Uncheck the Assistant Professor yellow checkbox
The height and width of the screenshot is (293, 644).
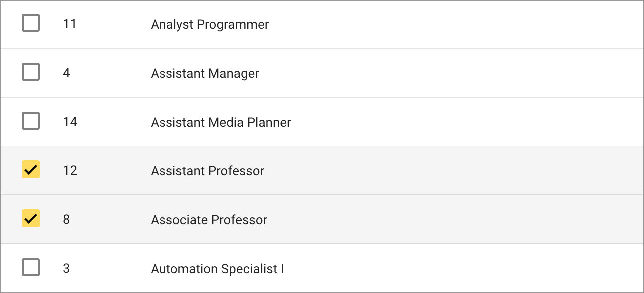[31, 170]
